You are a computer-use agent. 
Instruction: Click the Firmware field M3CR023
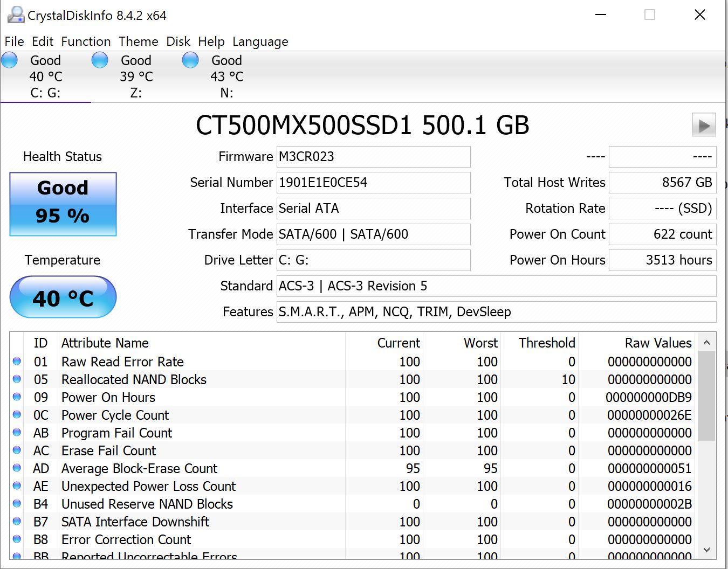[373, 157]
